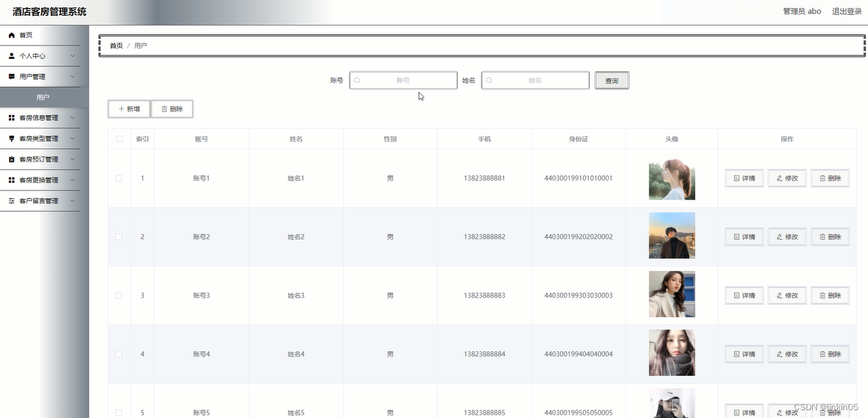Viewport: 868px width, 418px height.
Task: Click trash icon in 账号4 row
Action: tap(823, 354)
